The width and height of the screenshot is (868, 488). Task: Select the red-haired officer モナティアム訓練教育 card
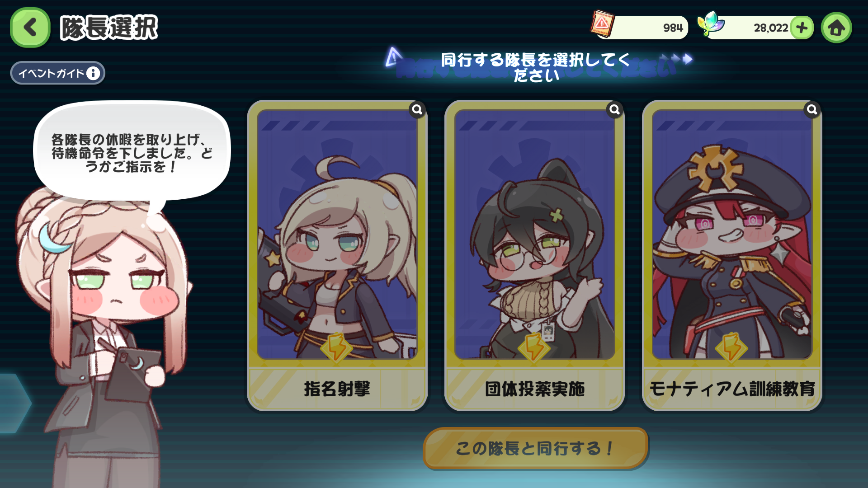coord(732,255)
